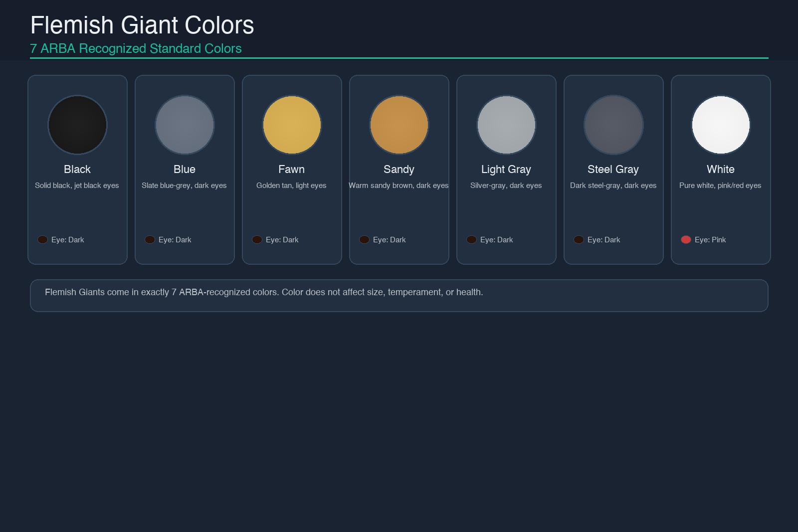Click the Blue slate-grey circle

click(185, 125)
